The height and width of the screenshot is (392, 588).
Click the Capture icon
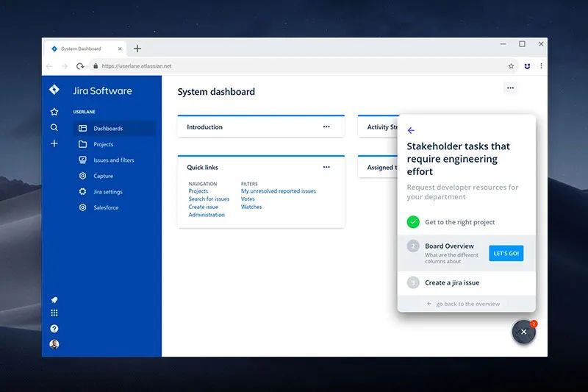tap(82, 176)
